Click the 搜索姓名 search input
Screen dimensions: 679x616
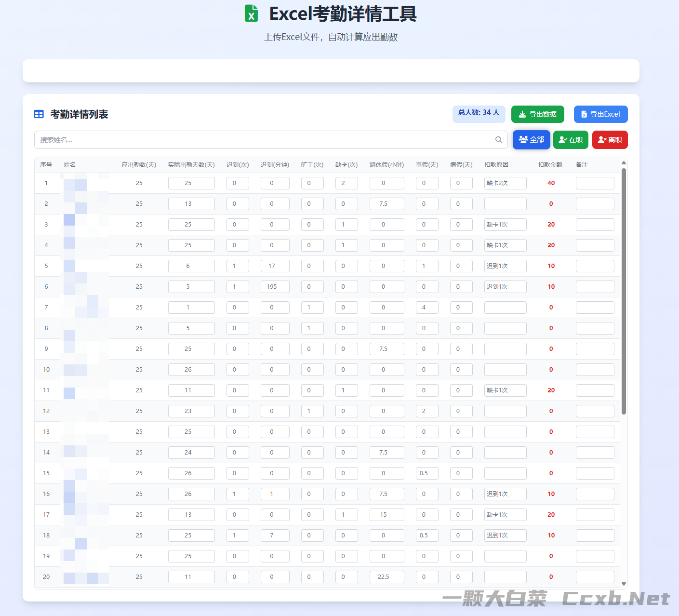point(271,140)
